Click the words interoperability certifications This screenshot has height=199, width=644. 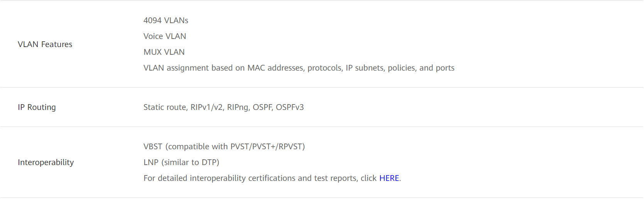tap(243, 178)
